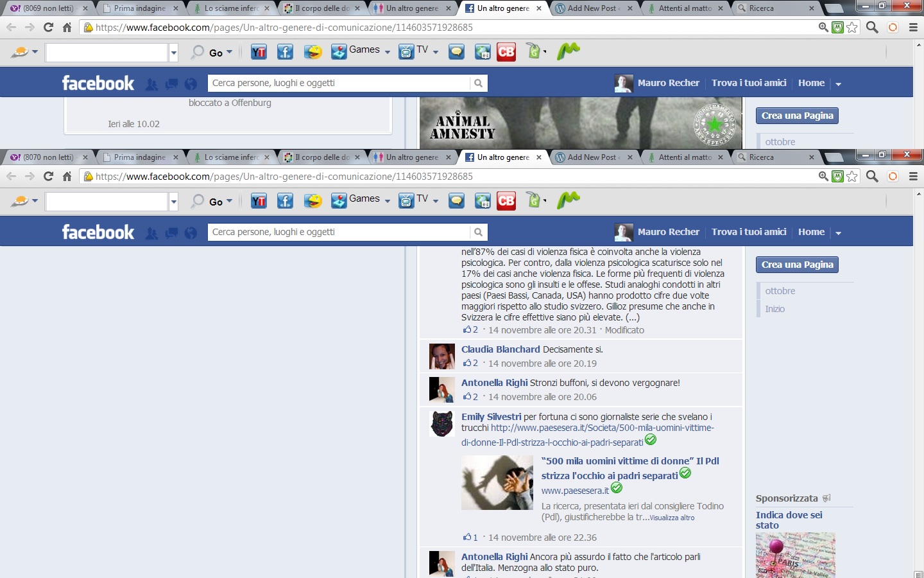Screen dimensions: 924x578
Task: Click green safety checkmark beside www.paesesera.it
Action: [617, 488]
